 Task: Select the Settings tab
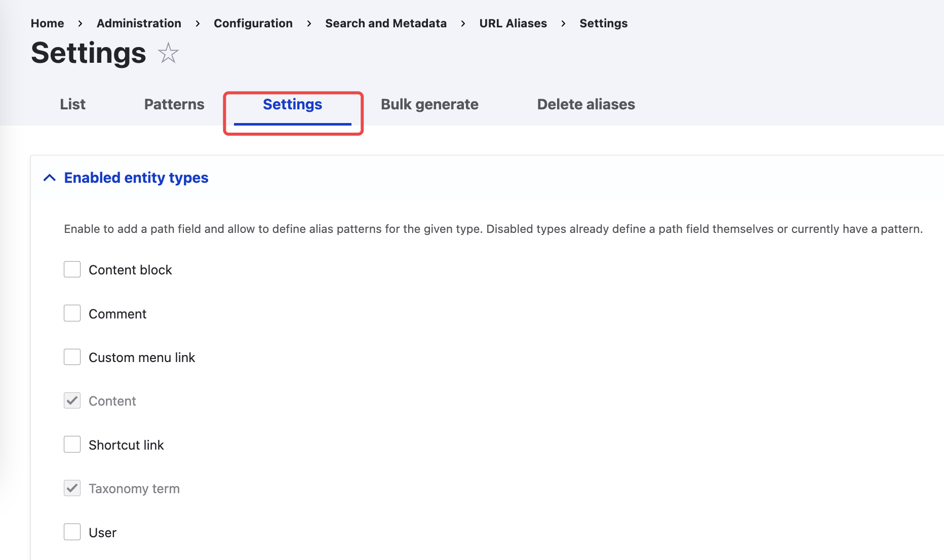pyautogui.click(x=292, y=104)
